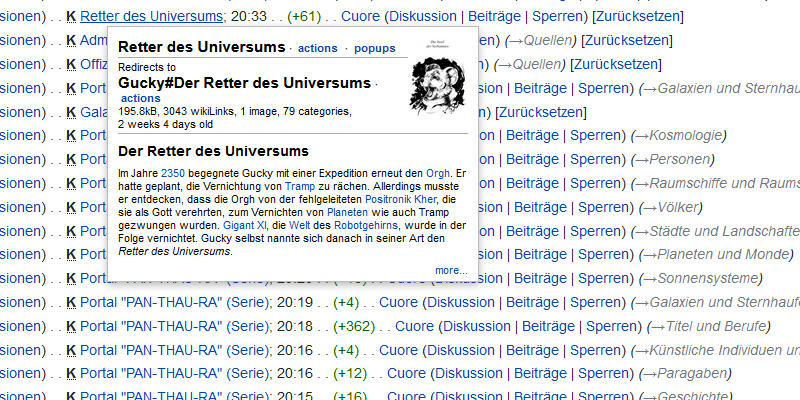
Task: Open the popups menu in preview header
Action: 375,48
